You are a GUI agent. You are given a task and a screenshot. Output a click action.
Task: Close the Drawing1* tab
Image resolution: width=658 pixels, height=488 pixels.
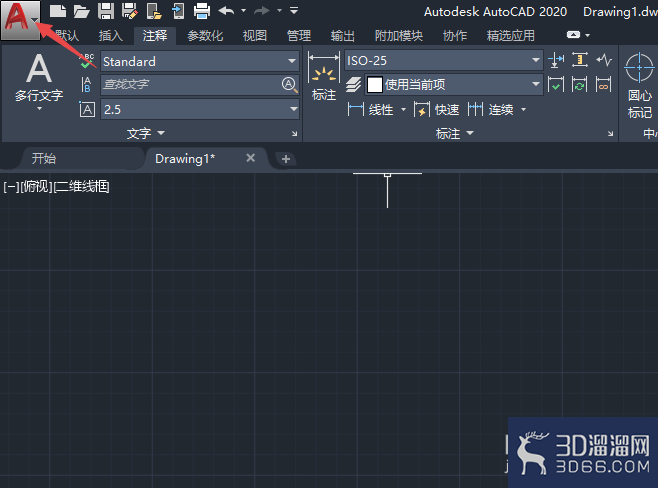pyautogui.click(x=251, y=158)
